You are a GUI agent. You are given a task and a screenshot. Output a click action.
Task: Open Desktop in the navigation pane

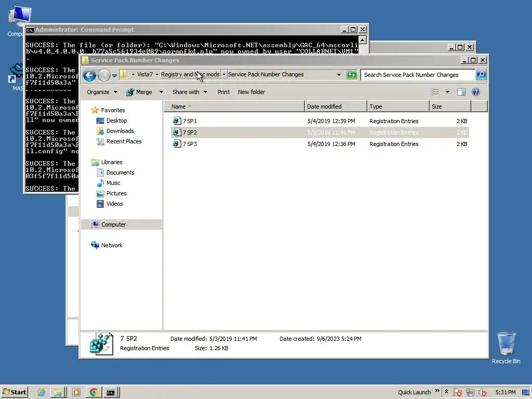click(112, 121)
